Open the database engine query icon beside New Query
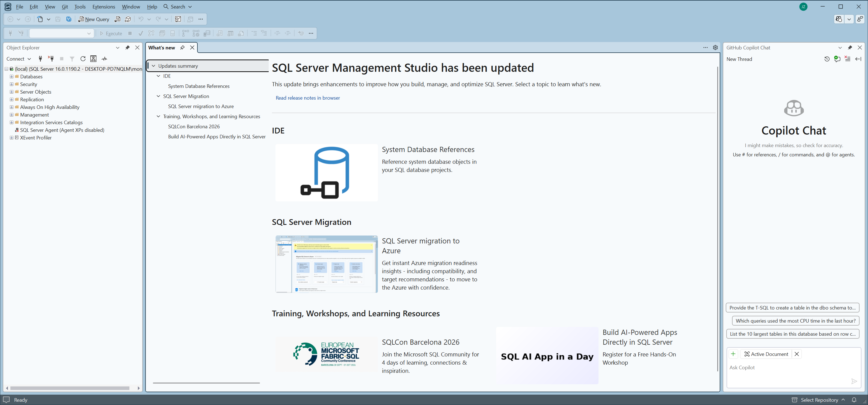Viewport: 868px width, 405px height. point(117,19)
